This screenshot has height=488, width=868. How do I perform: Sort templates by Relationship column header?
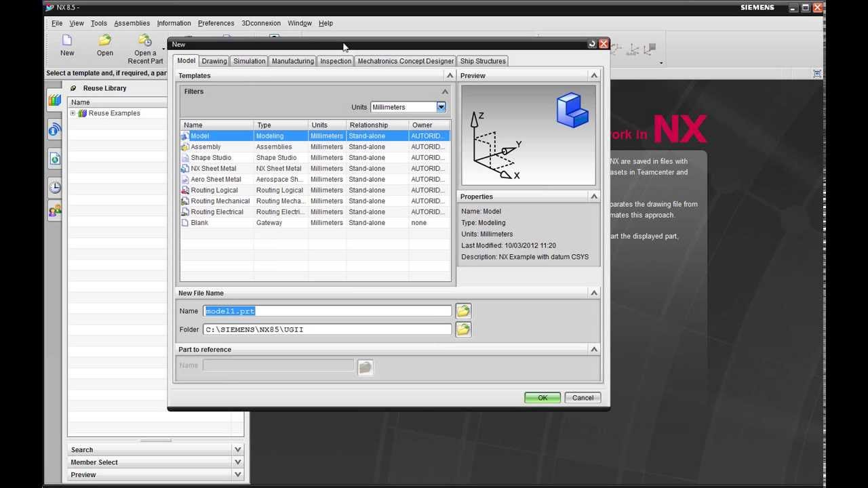tap(378, 125)
